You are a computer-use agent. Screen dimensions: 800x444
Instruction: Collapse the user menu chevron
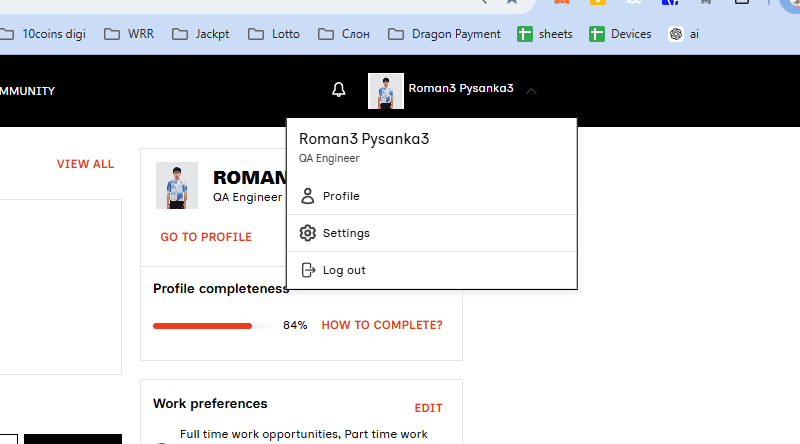(x=531, y=91)
